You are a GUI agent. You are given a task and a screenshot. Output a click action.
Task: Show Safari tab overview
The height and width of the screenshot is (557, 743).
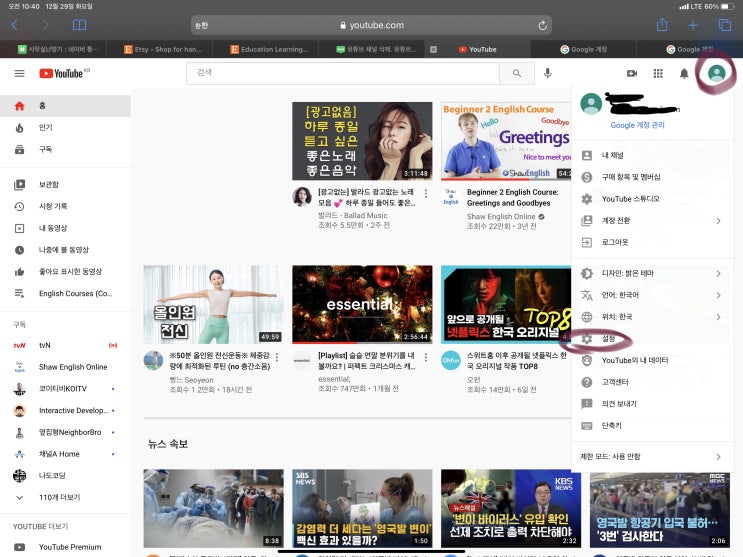725,25
